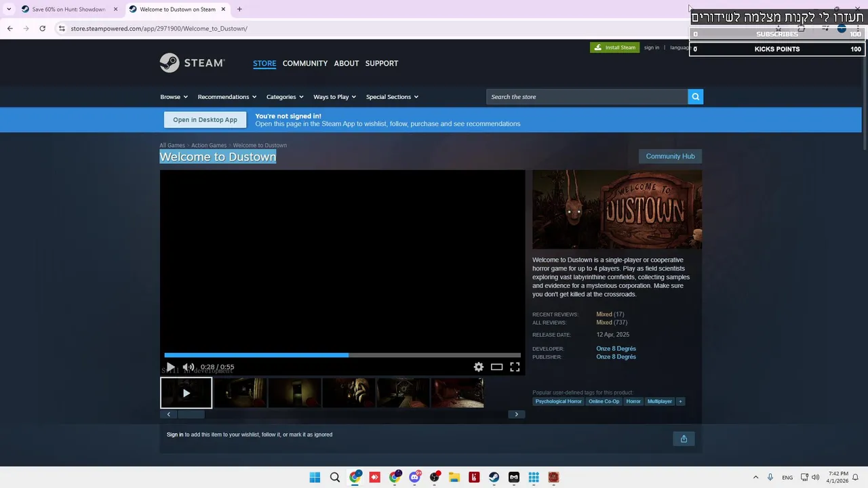Open Discord from the taskbar

(414, 477)
